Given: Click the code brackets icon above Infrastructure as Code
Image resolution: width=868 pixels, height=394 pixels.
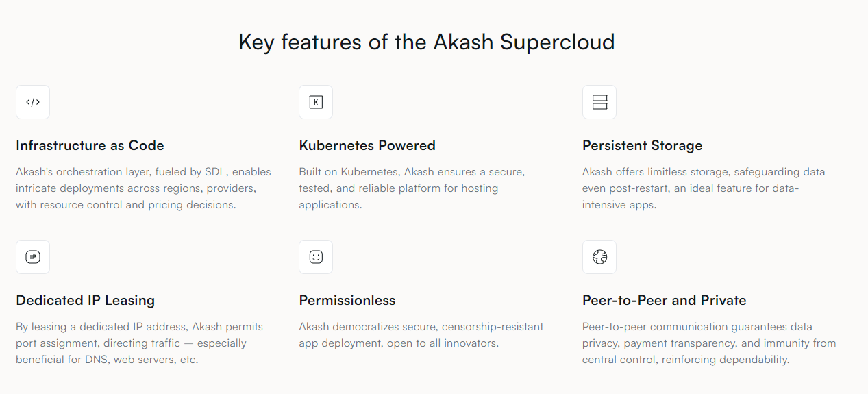Looking at the screenshot, I should coord(33,102).
